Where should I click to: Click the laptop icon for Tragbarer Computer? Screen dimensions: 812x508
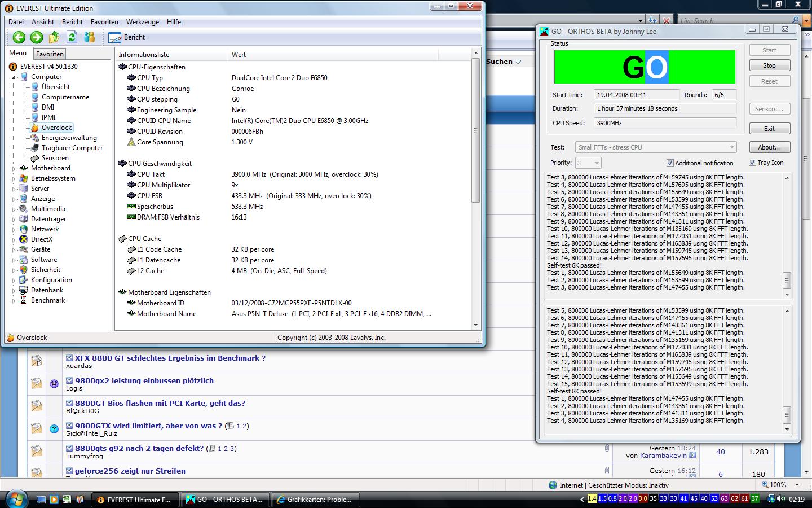pos(35,148)
